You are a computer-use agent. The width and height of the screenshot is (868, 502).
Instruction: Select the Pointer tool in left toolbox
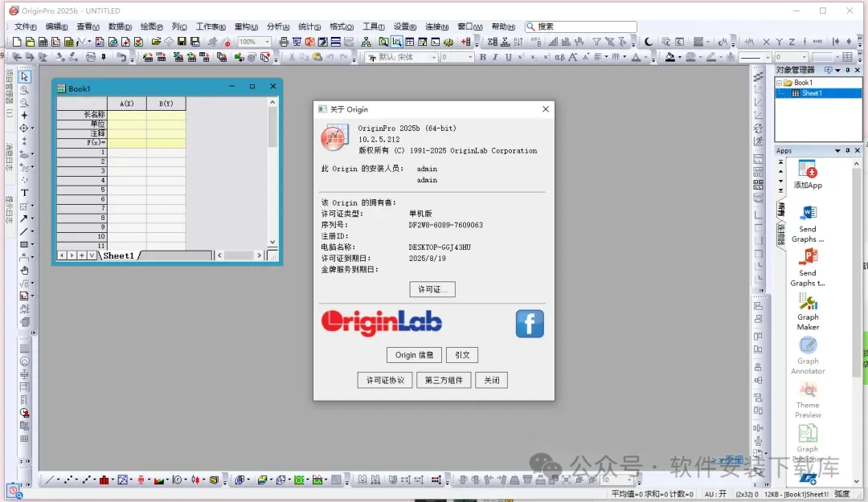[x=24, y=77]
